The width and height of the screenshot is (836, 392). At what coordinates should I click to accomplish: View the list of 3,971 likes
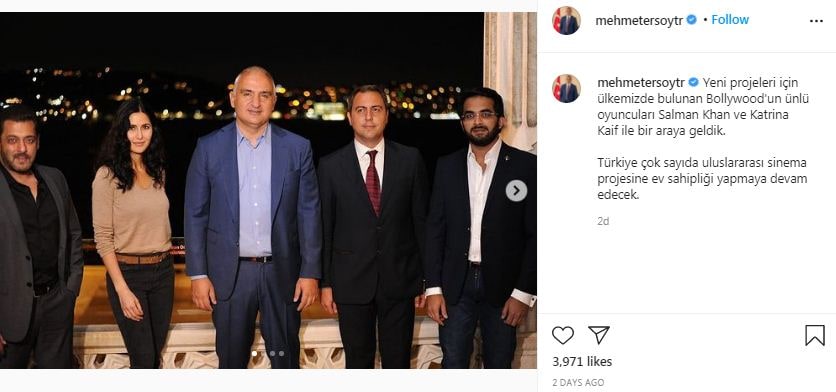coord(582,362)
